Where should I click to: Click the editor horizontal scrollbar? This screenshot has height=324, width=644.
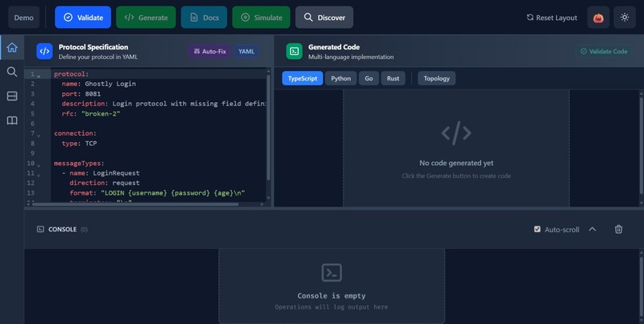136,203
